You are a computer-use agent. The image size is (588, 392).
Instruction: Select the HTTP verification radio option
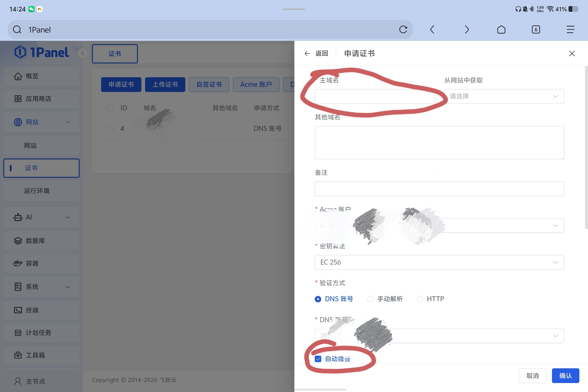[420, 299]
